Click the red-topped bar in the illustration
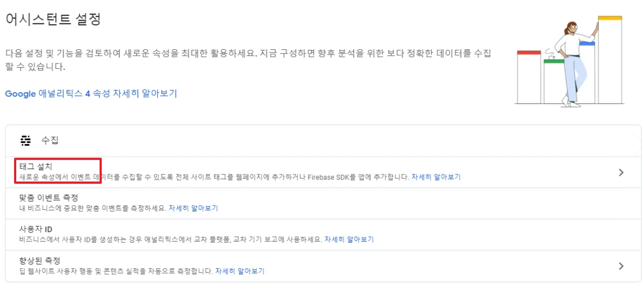The image size is (644, 284). 529,76
